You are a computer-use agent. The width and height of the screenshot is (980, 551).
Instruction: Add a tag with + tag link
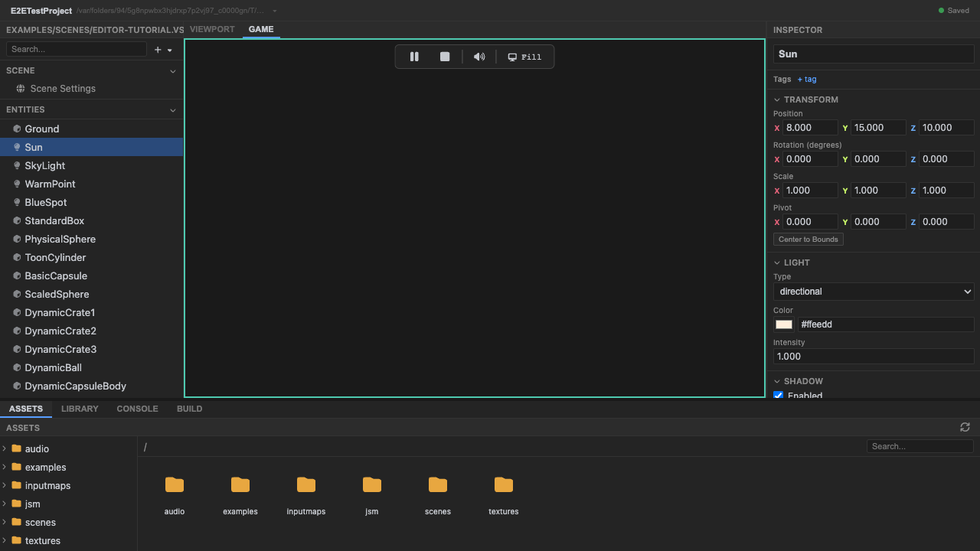click(x=807, y=80)
